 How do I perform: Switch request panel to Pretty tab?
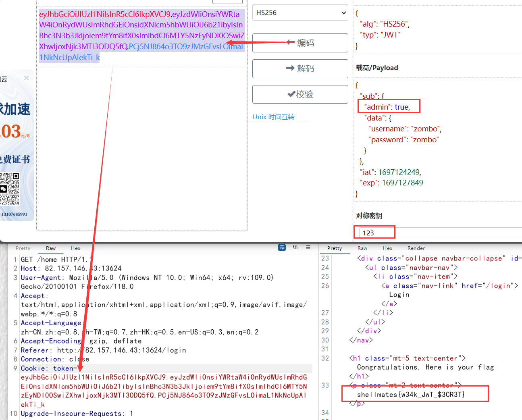pos(23,248)
